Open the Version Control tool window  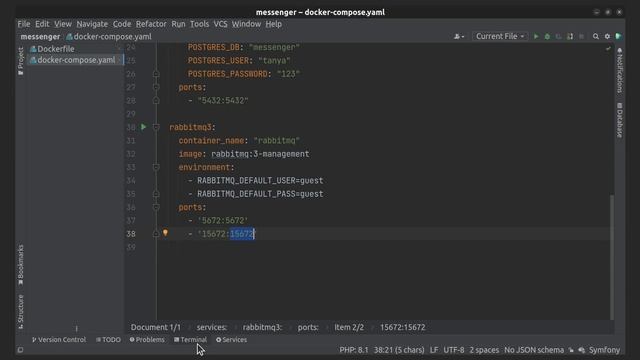tap(59, 340)
